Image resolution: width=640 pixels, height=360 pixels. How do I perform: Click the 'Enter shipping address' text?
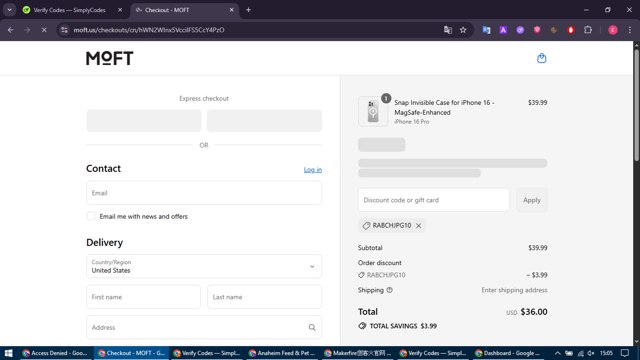[x=514, y=290]
